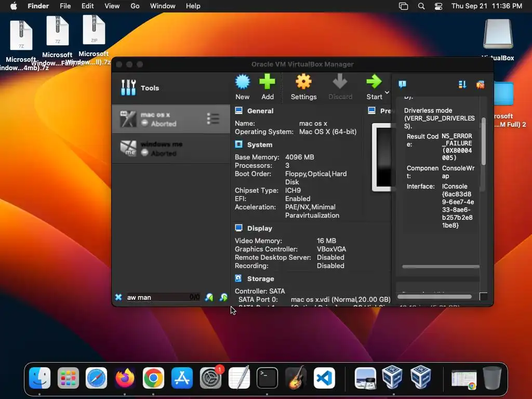Open System Settings from the Dock

(x=211, y=378)
